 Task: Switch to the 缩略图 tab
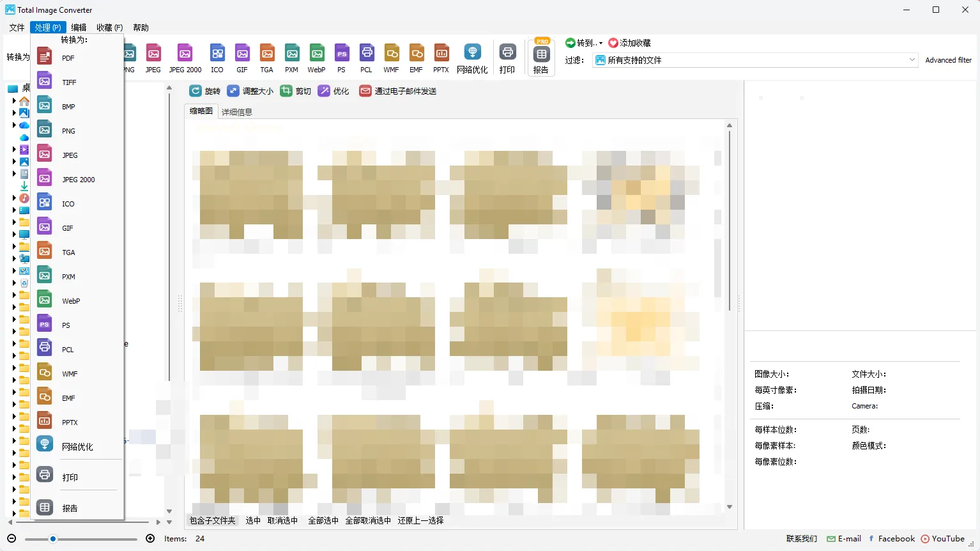tap(201, 111)
